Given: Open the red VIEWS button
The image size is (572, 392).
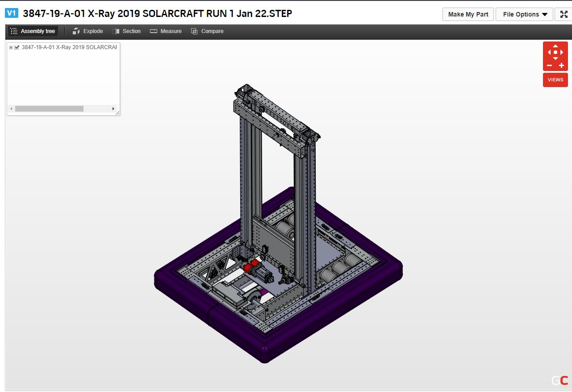Looking at the screenshot, I should coord(555,80).
